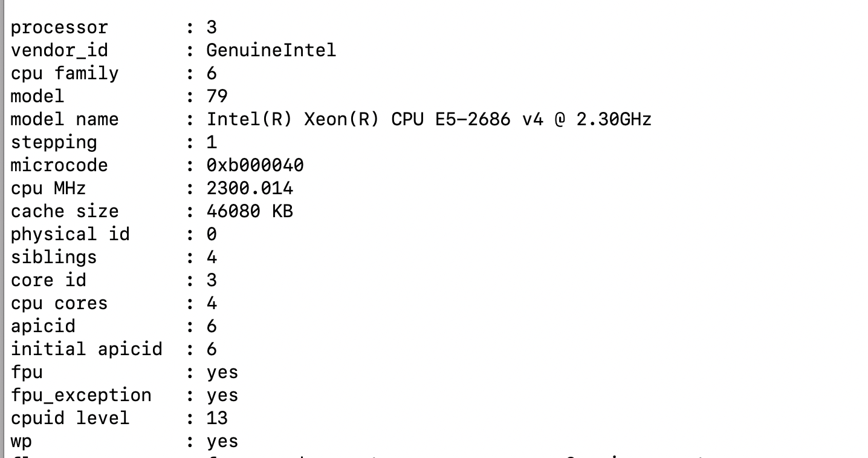Click the cache size value '46080 KB'

[x=250, y=211]
